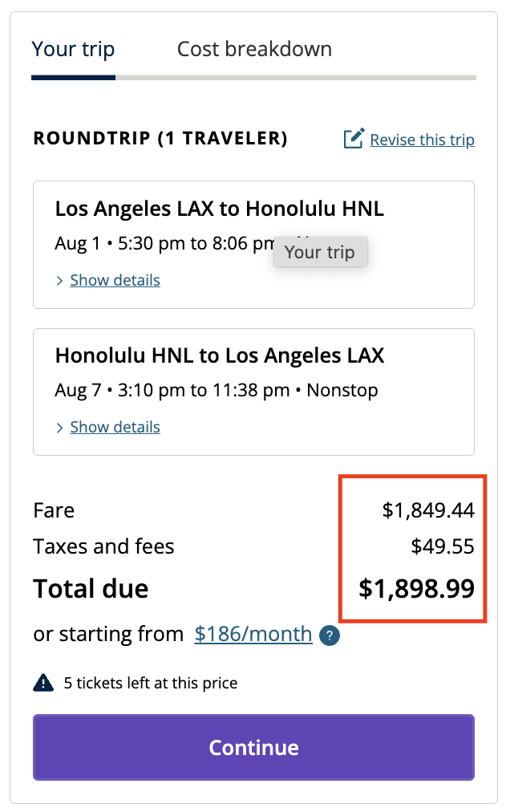Expand the chevron for the Los Angeles to Honolulu flight
This screenshot has width=510, height=812.
click(x=59, y=281)
